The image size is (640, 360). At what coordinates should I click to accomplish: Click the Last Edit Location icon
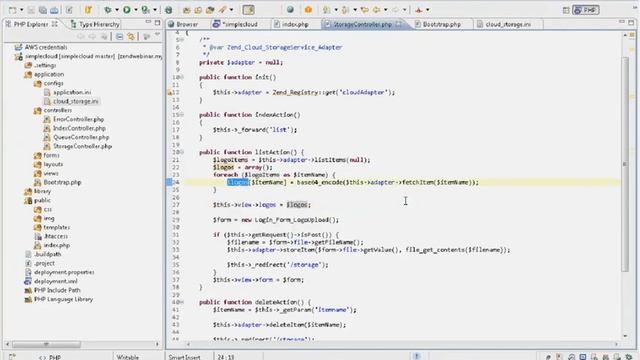[x=364, y=10]
